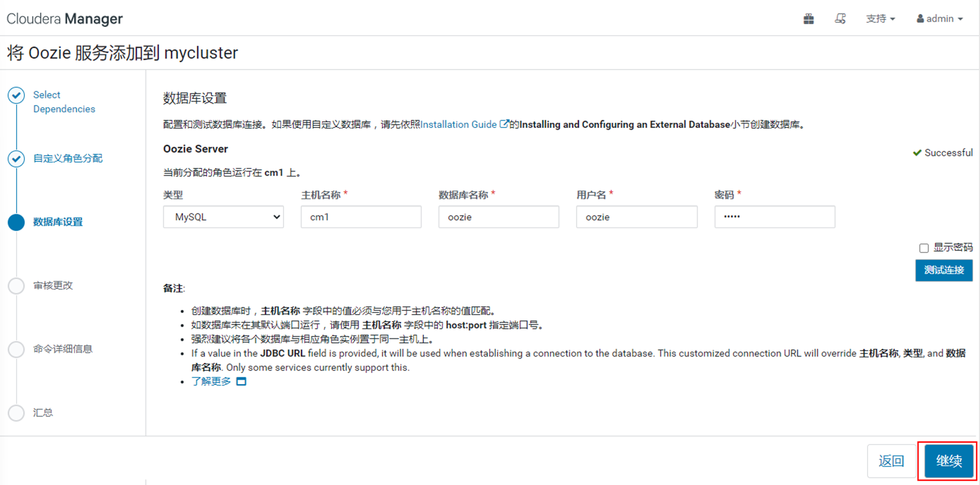Screen dimensions: 980x485
Task: Click the 密码 field label
Action: [725, 195]
